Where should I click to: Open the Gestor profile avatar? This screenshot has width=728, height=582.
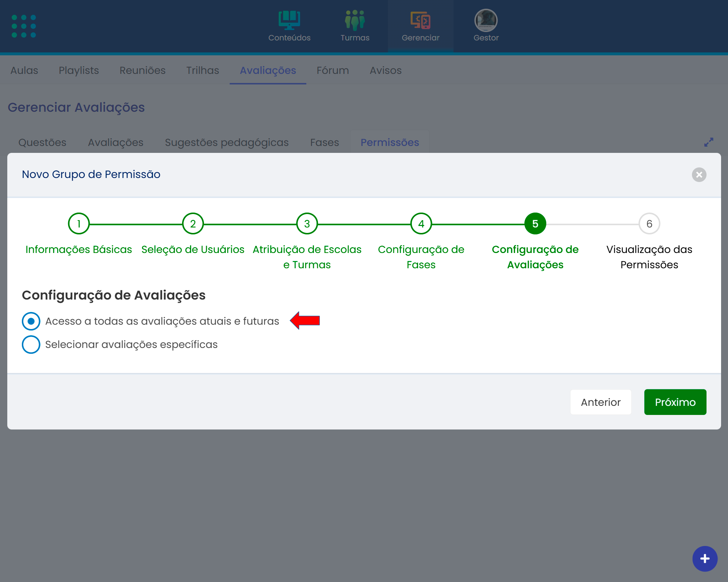click(x=486, y=20)
